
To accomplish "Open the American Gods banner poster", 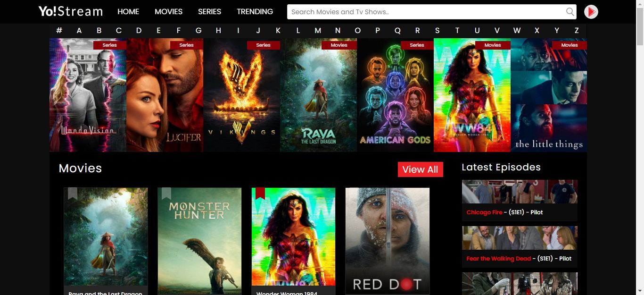I will (395, 95).
